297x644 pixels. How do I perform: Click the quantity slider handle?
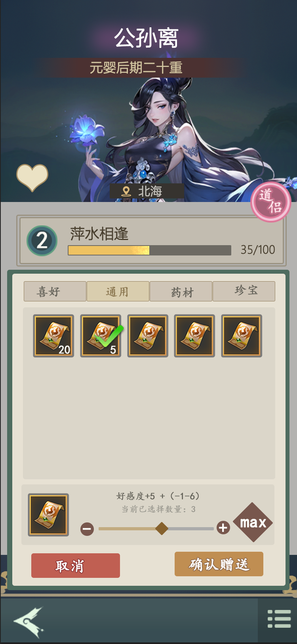pyautogui.click(x=162, y=528)
